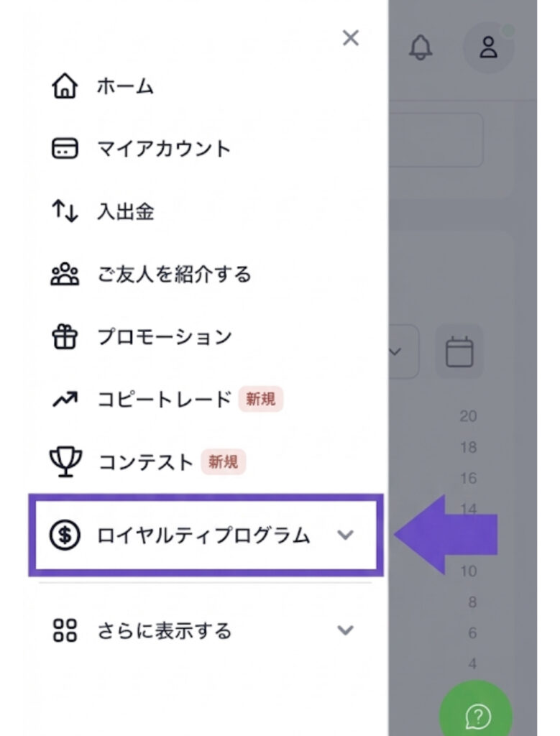Expand the さらに表示する chevron
Viewport: 560px width, 736px height.
tap(346, 630)
